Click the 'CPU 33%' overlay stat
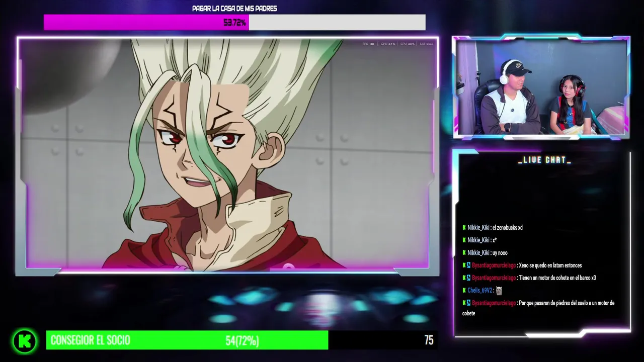644x362 pixels. [408, 44]
